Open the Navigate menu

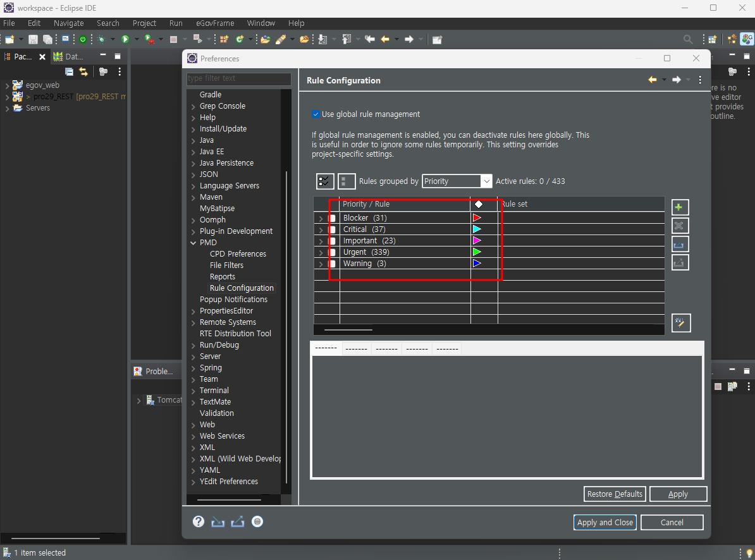click(68, 23)
